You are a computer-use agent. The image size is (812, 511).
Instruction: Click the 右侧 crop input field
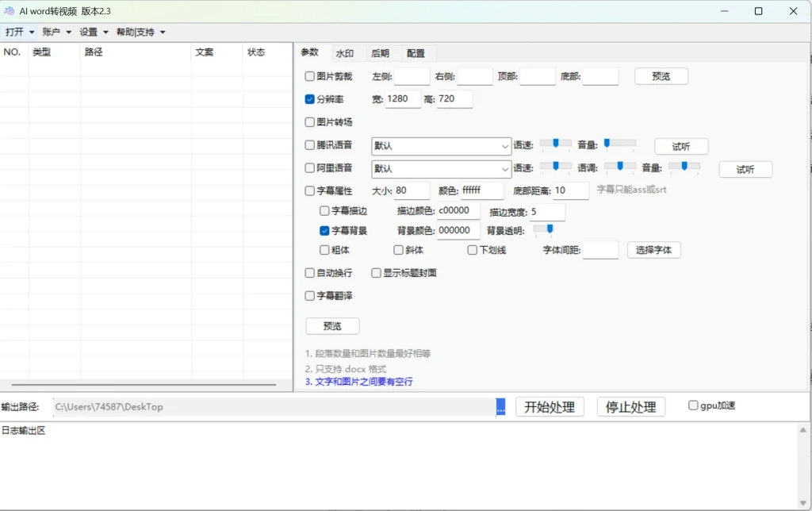pyautogui.click(x=475, y=76)
